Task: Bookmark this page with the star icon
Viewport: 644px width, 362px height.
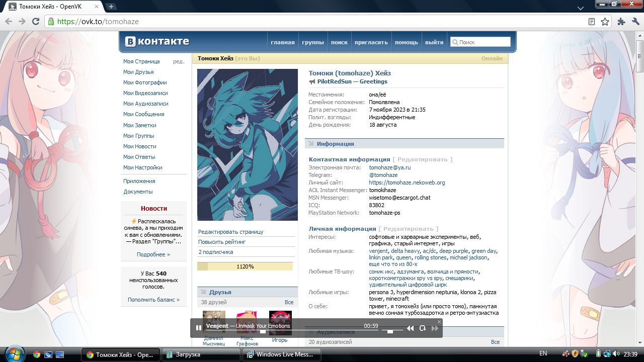Action: 605,22
